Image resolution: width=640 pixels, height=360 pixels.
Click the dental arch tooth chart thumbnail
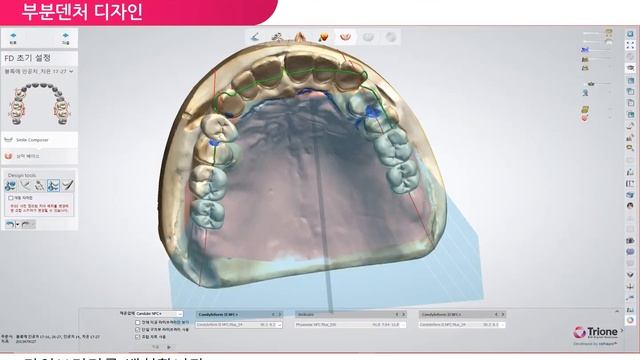point(39,104)
